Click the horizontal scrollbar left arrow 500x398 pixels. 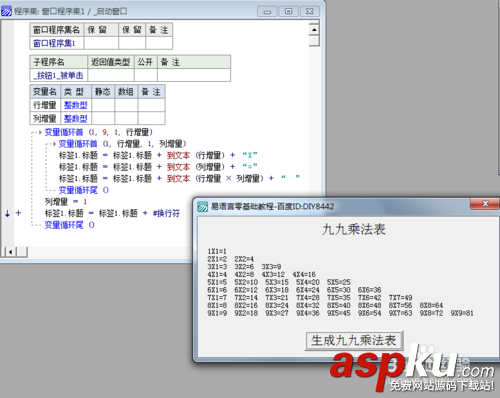click(11, 252)
